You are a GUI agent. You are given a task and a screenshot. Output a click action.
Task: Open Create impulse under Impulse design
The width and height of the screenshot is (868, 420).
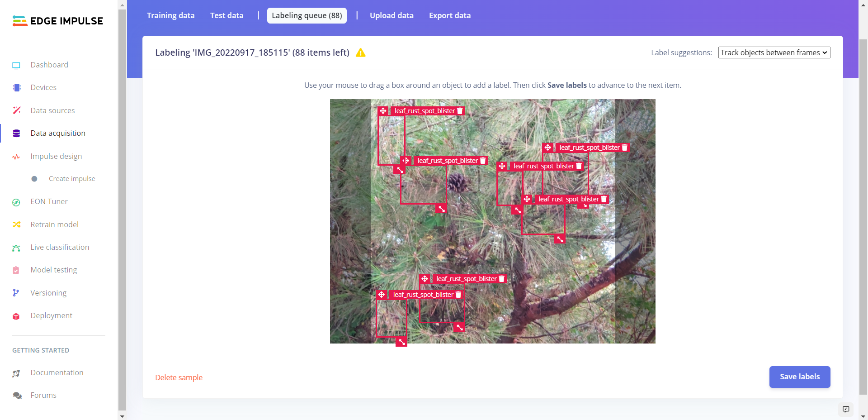72,179
